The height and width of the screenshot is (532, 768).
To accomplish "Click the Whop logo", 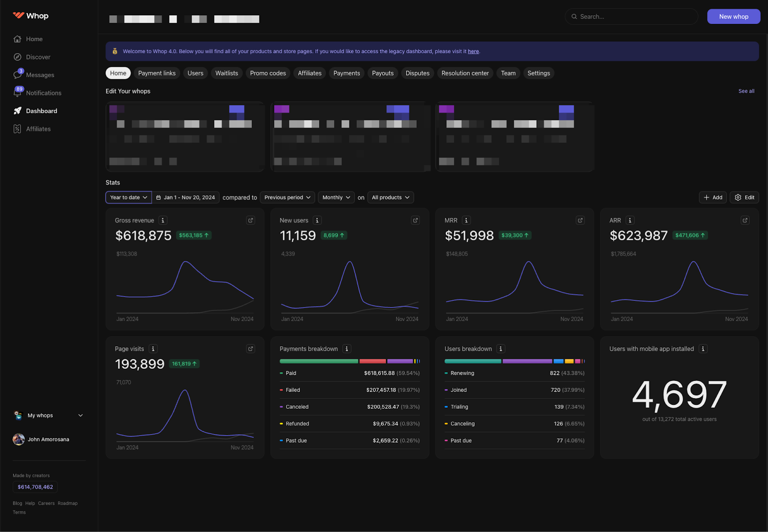I will coord(31,16).
